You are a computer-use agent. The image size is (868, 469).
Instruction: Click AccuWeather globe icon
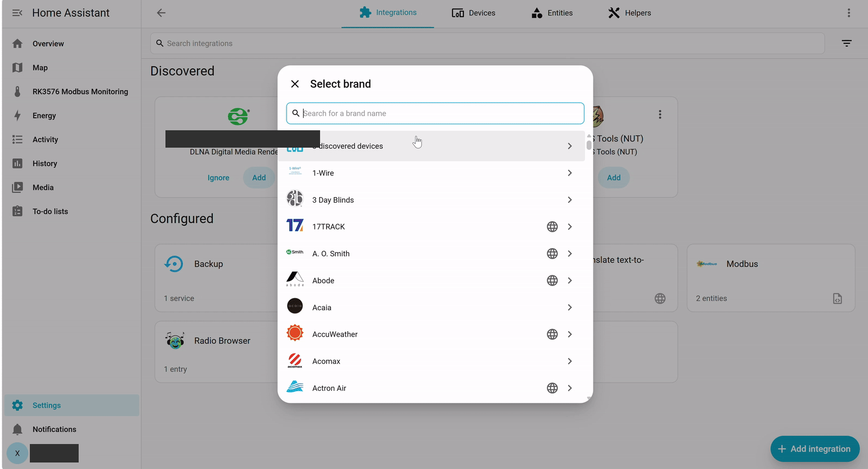[x=552, y=334]
